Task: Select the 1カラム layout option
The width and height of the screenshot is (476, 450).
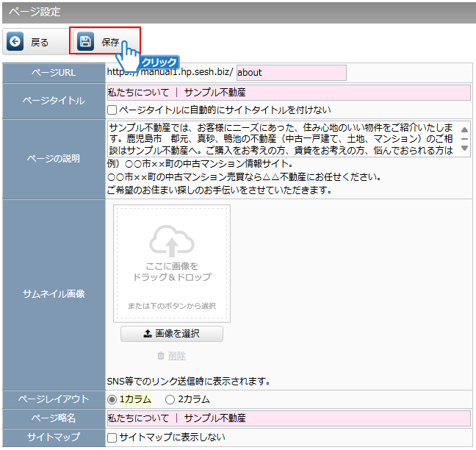Action: click(x=112, y=399)
